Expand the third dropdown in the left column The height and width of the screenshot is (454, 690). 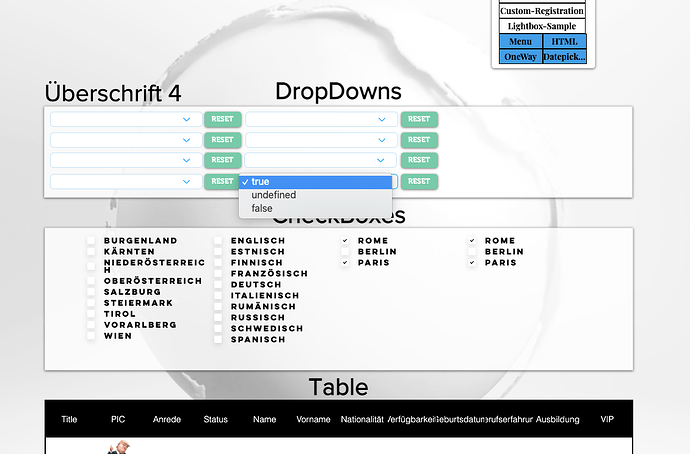click(x=126, y=160)
